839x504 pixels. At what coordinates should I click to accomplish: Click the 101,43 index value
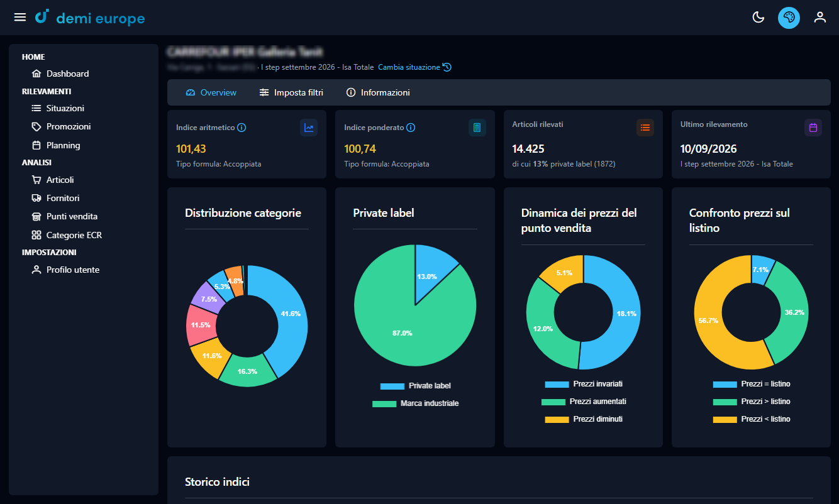191,149
